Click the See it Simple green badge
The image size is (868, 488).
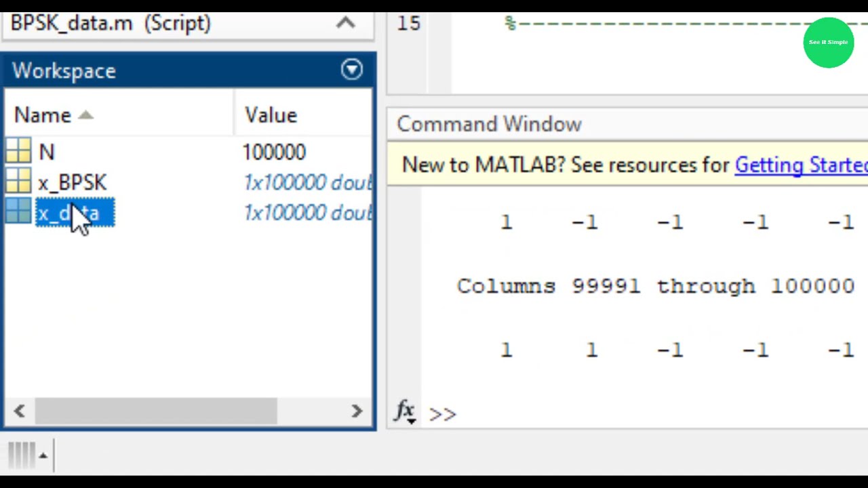click(829, 42)
